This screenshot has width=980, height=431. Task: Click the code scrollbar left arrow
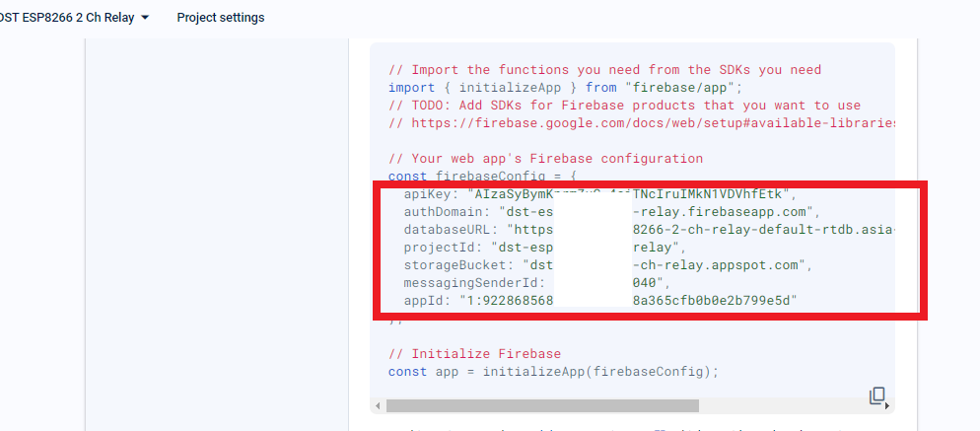pos(376,405)
